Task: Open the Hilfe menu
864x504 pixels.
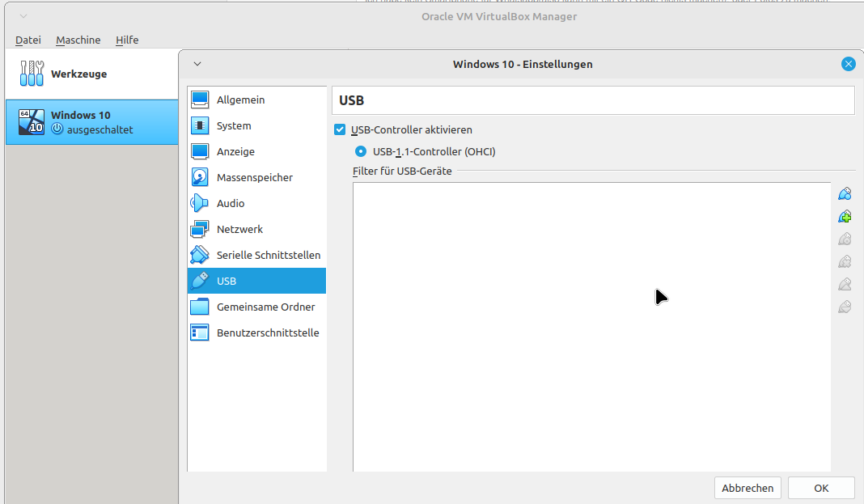Action: click(x=127, y=40)
